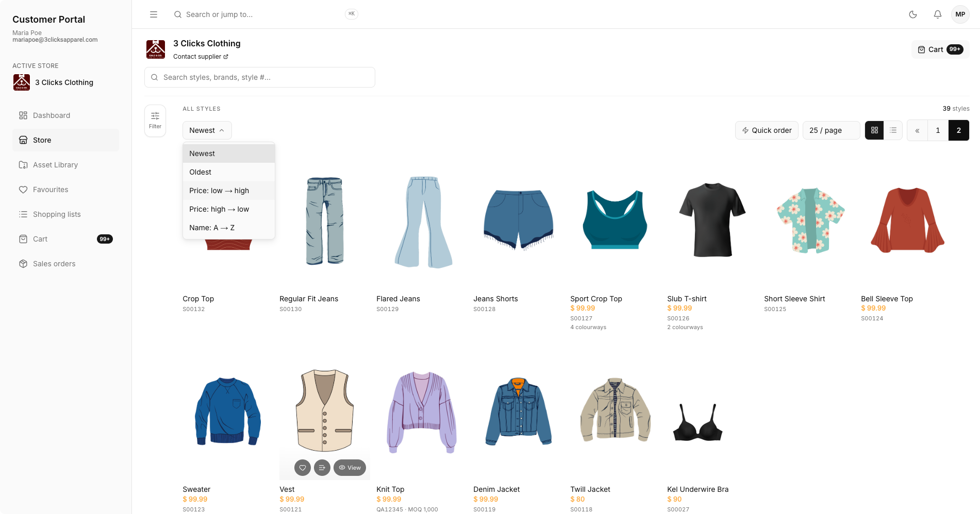Open Shopping lists in sidebar

[x=65, y=214]
